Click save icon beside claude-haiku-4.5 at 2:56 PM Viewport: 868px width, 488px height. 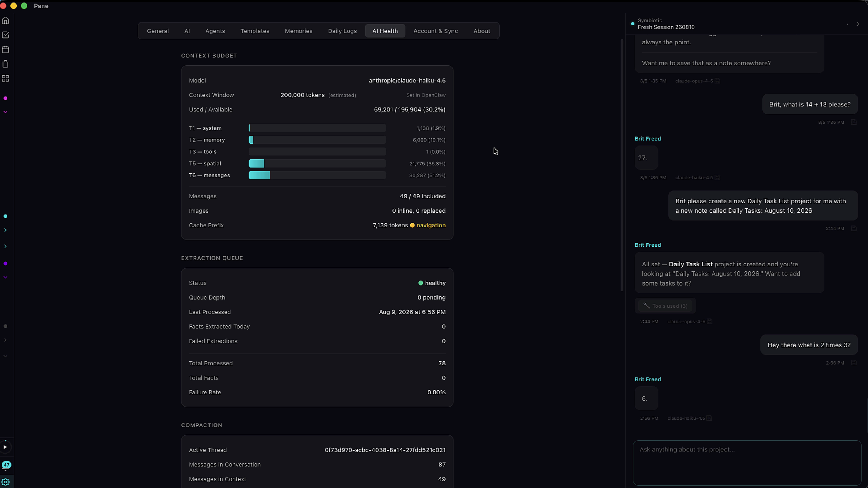pos(709,418)
